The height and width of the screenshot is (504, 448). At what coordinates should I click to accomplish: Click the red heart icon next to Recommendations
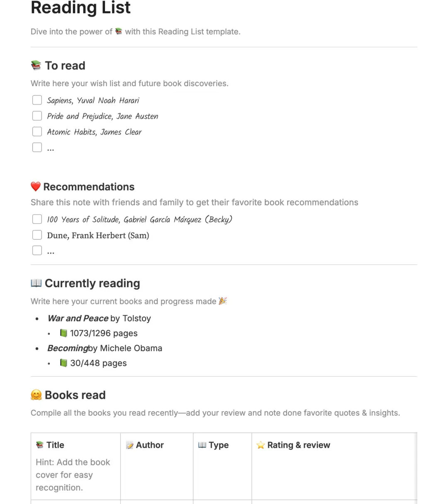click(36, 187)
